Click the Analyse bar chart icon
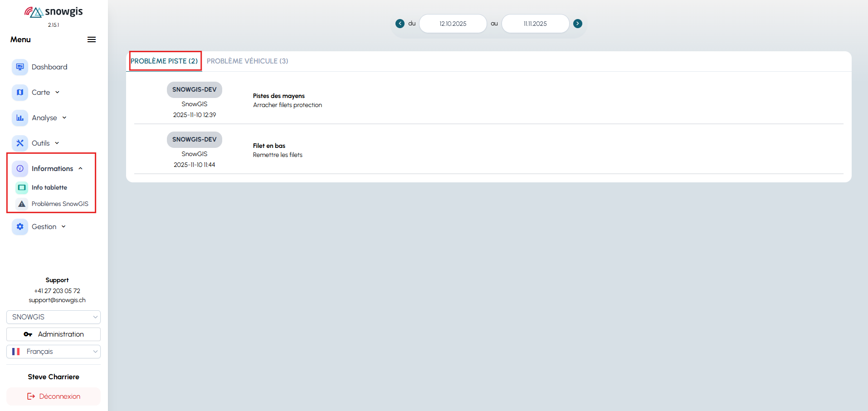 pos(20,118)
